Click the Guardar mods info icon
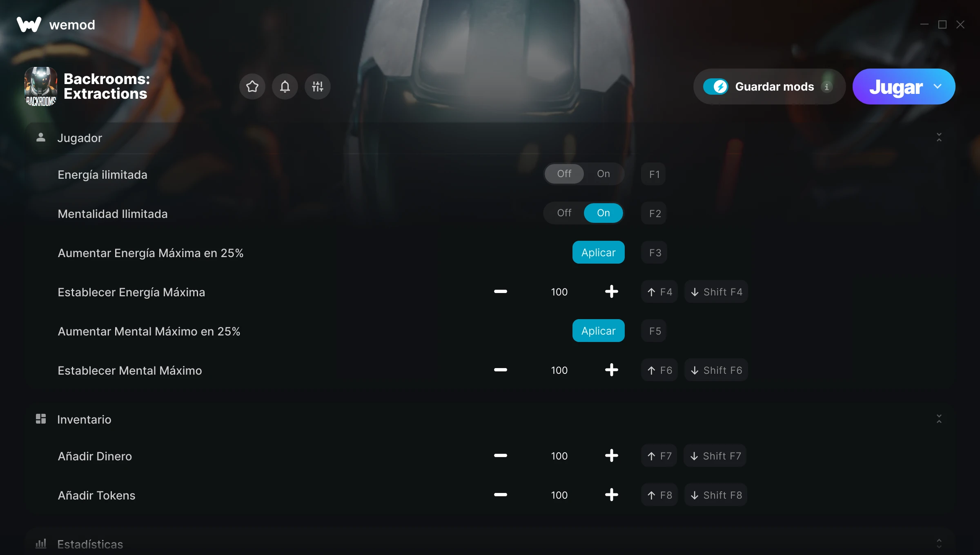980x555 pixels. coord(826,87)
